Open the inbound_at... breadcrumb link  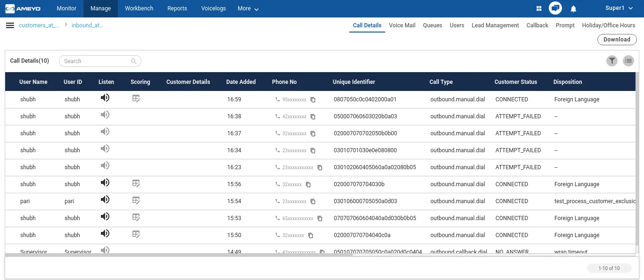87,25
